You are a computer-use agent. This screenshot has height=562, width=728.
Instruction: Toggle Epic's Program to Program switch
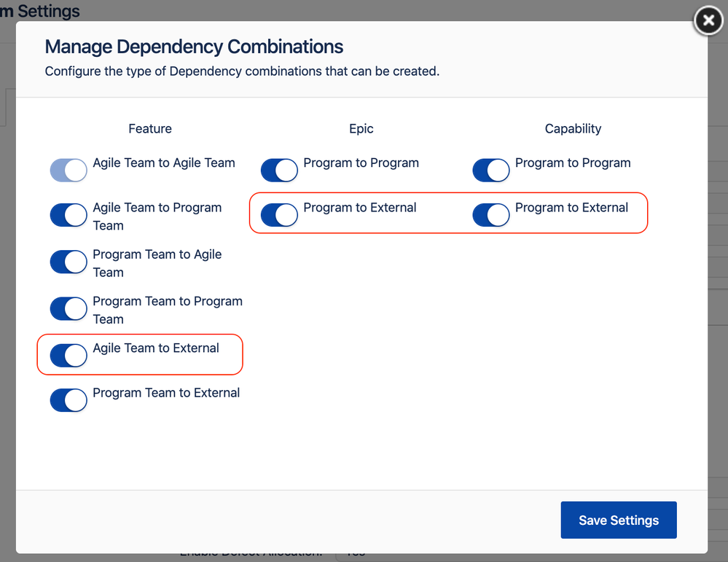280,171
